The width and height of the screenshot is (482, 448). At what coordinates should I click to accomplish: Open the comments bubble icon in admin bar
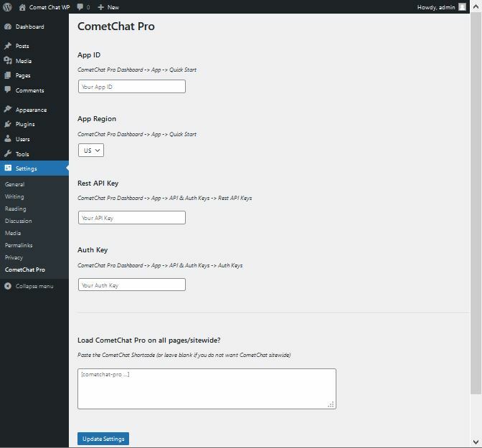pos(80,7)
